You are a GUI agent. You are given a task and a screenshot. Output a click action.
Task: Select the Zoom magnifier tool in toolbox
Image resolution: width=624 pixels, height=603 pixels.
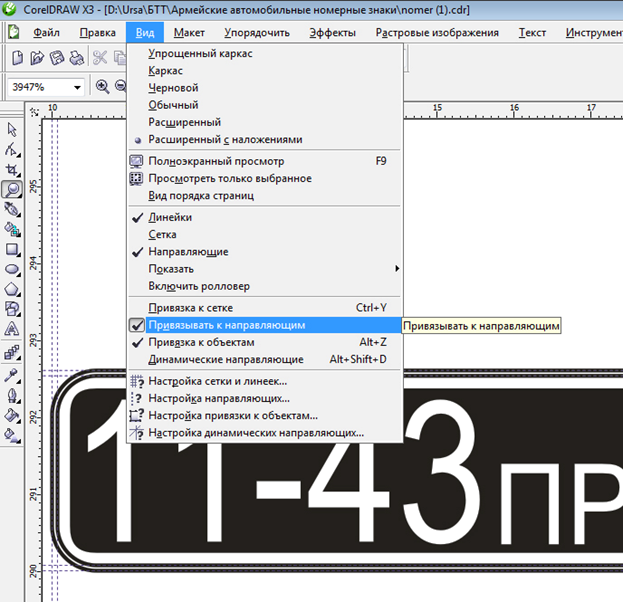(x=12, y=189)
